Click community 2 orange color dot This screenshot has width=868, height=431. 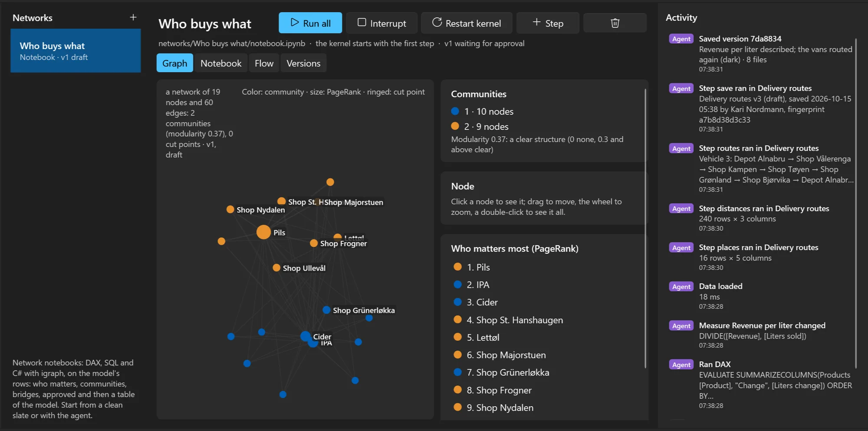455,126
